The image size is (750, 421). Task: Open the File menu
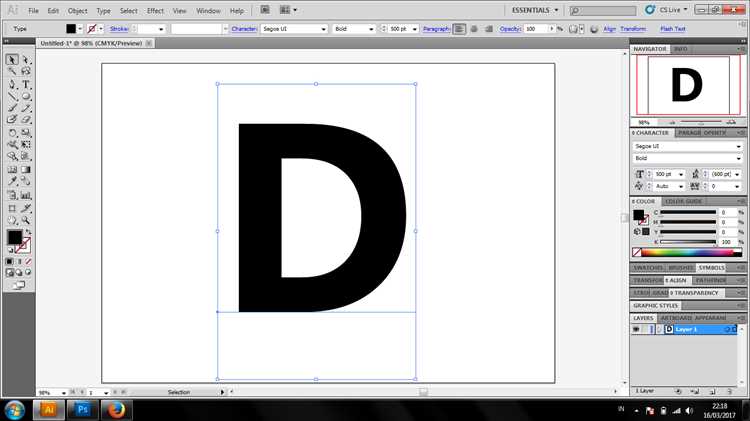pyautogui.click(x=33, y=11)
